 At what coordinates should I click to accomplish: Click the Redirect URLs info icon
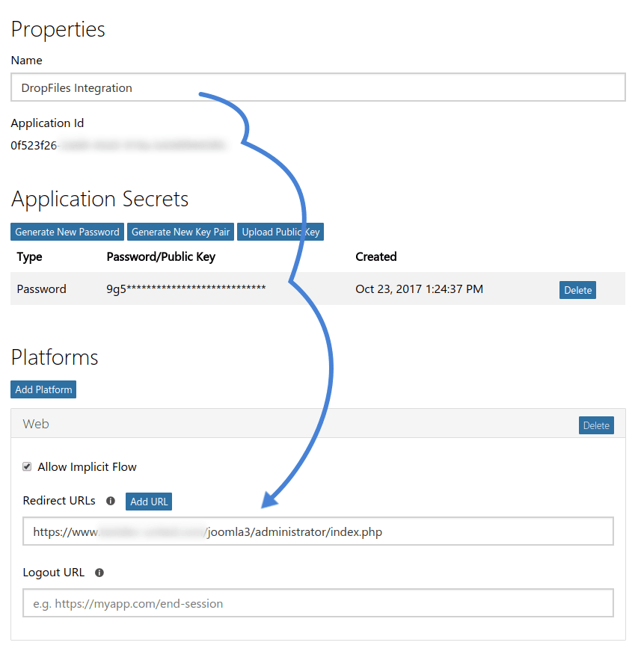[111, 501]
